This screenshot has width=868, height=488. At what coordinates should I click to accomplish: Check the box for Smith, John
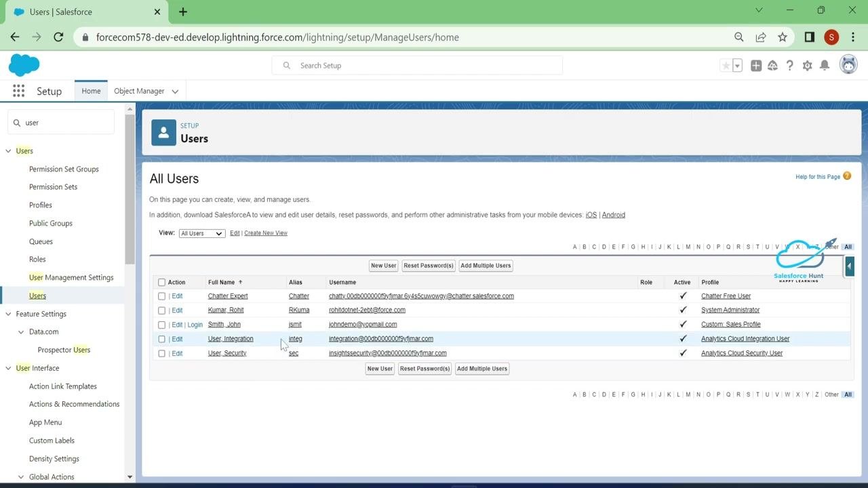[161, 325]
